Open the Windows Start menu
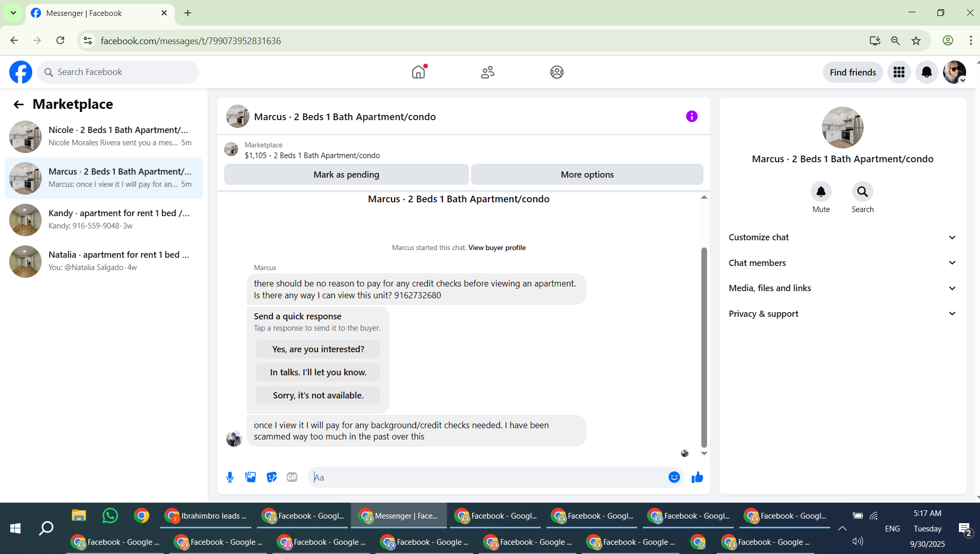This screenshot has height=554, width=980. click(x=15, y=528)
